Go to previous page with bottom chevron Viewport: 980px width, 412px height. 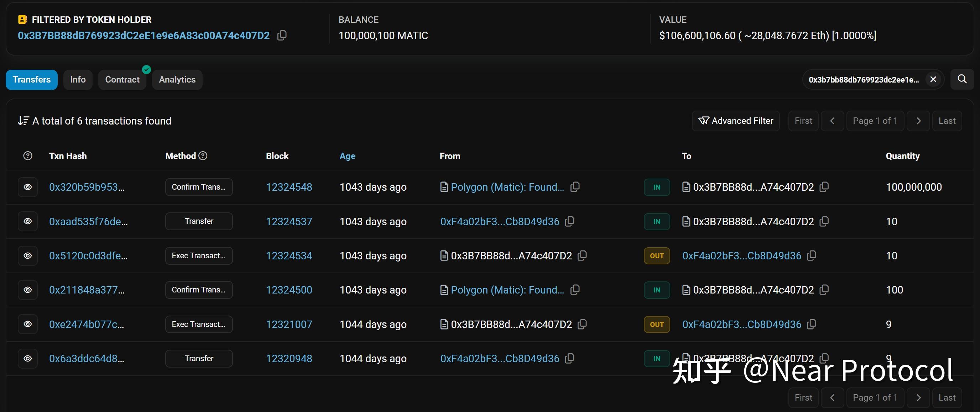tap(832, 397)
